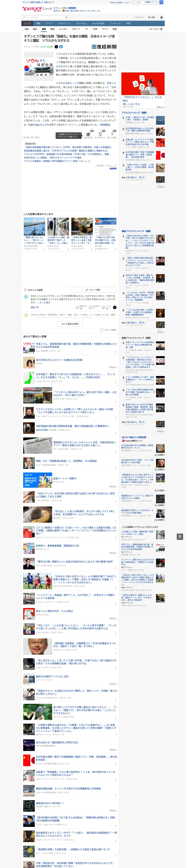Share article on X

click(56, 47)
